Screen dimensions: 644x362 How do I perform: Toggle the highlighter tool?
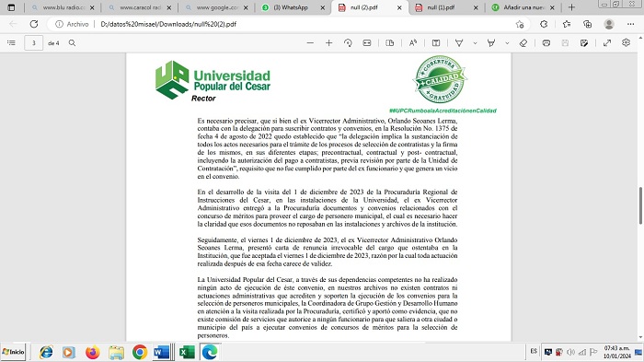point(491,42)
